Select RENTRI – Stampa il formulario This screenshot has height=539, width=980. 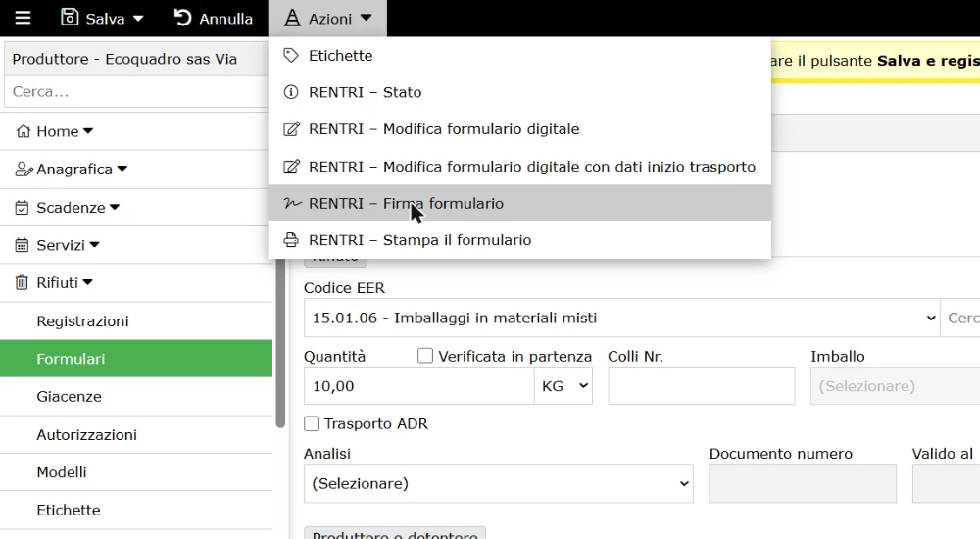(519, 240)
